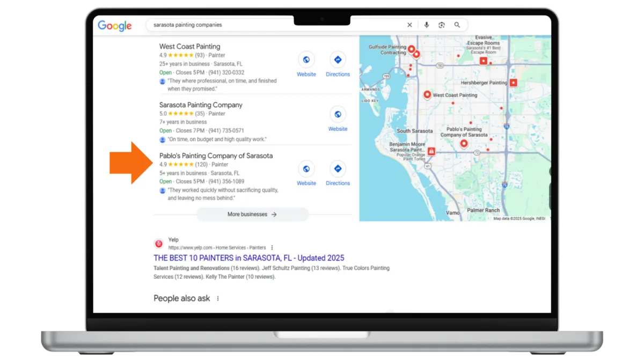This screenshot has width=644, height=362.
Task: Open West Coast Painting's Website globe icon
Action: click(306, 60)
